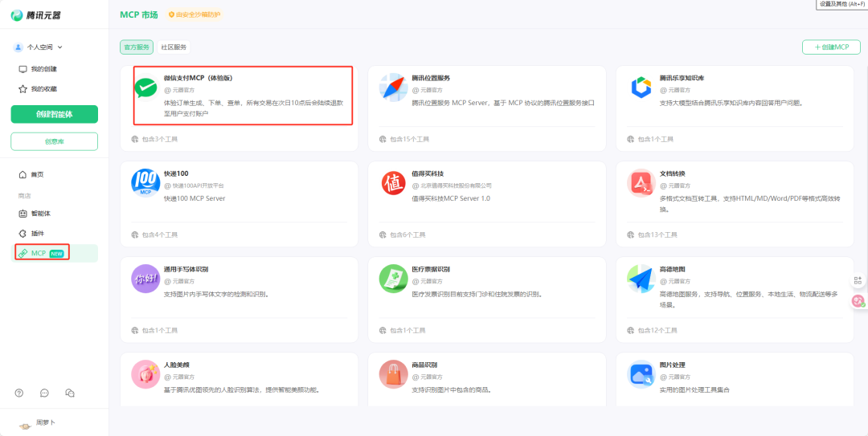Click the 创建智能体 green button
Image resolution: width=868 pixels, height=436 pixels.
(54, 114)
